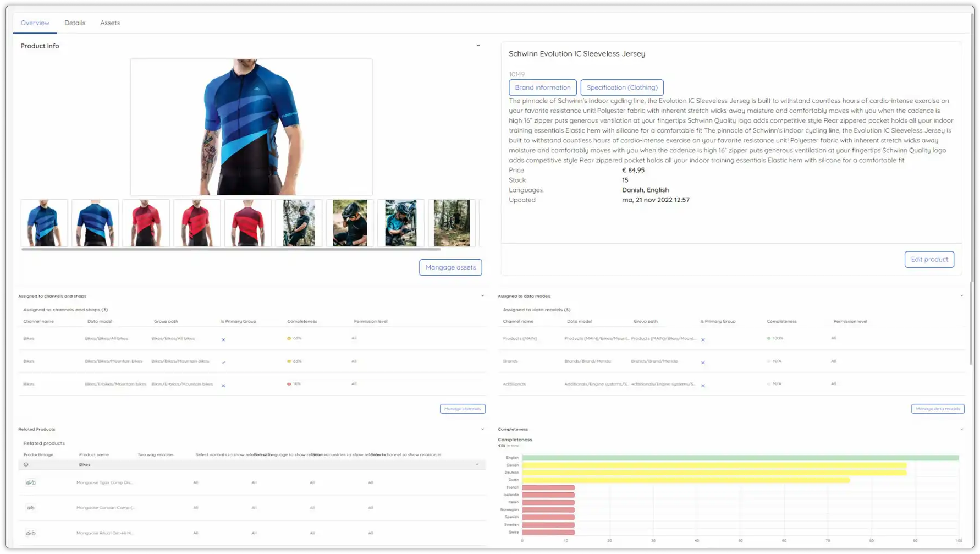Click the Two way relation column header
This screenshot has width=980, height=554.
pyautogui.click(x=155, y=455)
